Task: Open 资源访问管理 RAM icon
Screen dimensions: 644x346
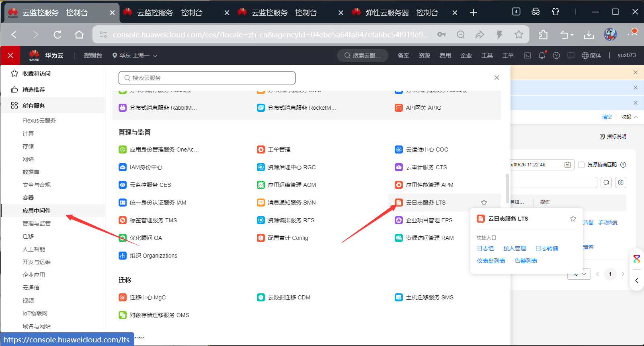Action: 399,238
